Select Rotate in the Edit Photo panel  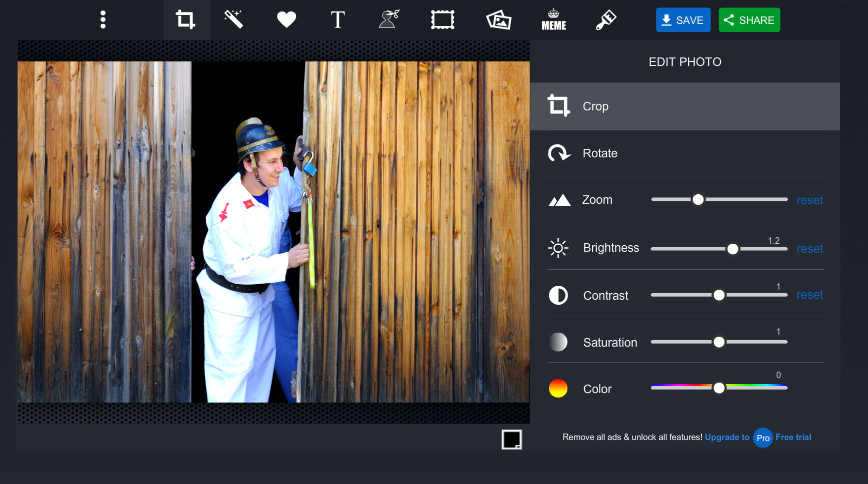coord(600,153)
